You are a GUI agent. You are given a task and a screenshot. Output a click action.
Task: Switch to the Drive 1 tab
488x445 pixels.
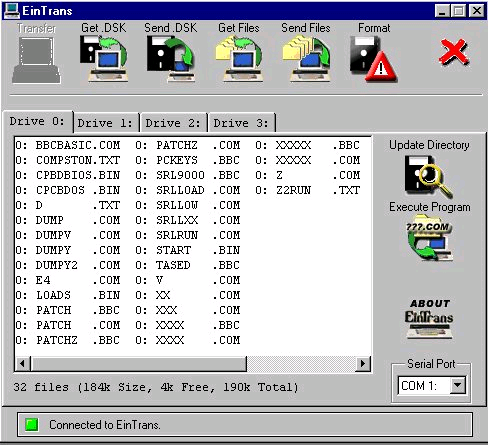point(105,123)
